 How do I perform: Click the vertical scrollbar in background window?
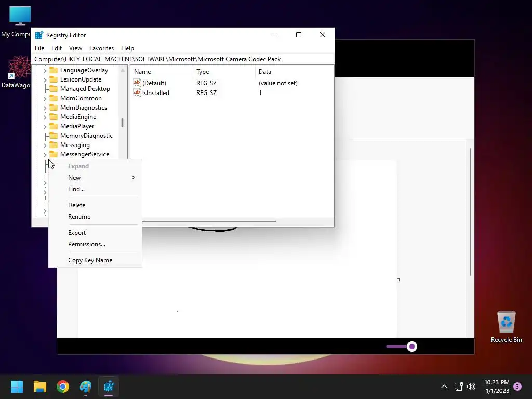click(x=470, y=212)
